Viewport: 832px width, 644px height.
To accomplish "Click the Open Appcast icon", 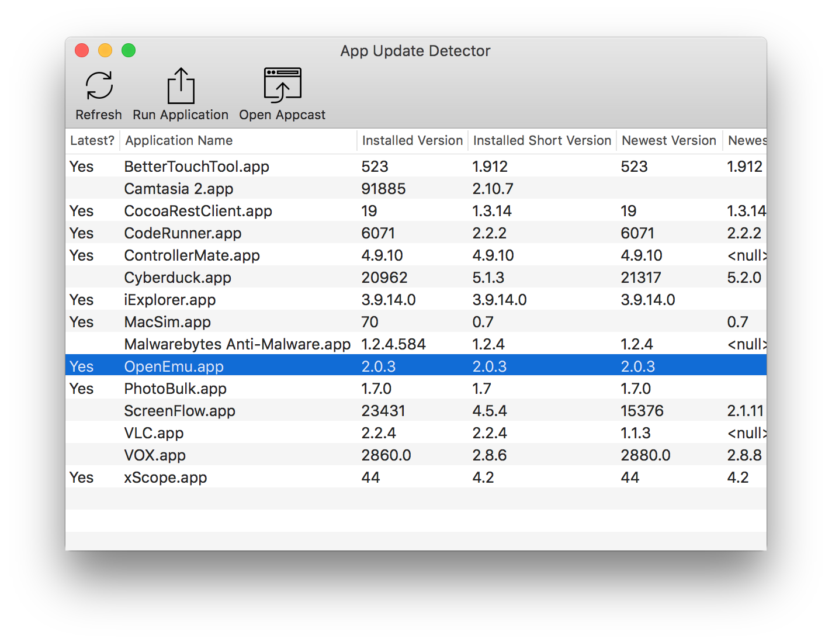I will click(x=282, y=85).
